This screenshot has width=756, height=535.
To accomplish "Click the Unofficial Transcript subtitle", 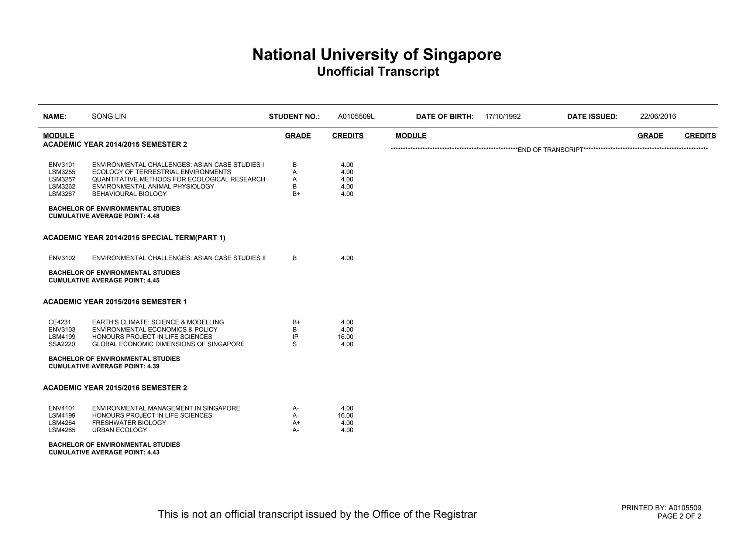I will click(378, 72).
